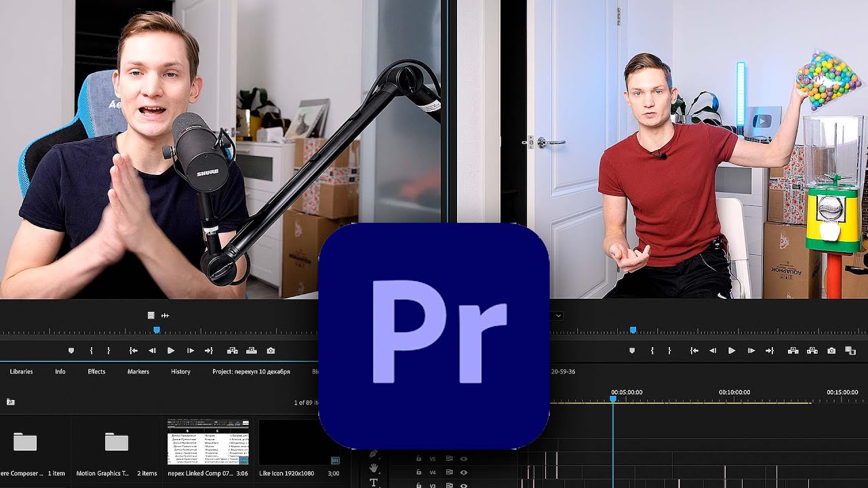Click the '1 of 89' items counter
The image size is (868, 488).
[x=305, y=403]
